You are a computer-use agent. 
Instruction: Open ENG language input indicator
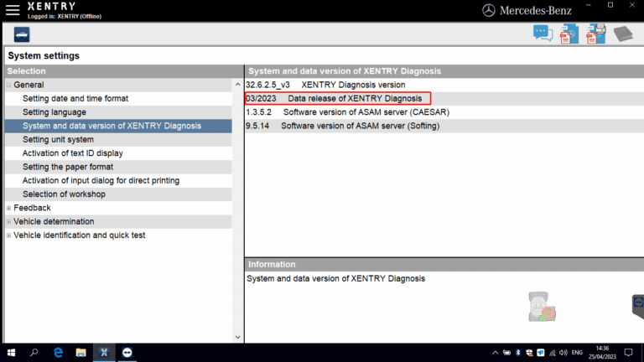pyautogui.click(x=577, y=353)
